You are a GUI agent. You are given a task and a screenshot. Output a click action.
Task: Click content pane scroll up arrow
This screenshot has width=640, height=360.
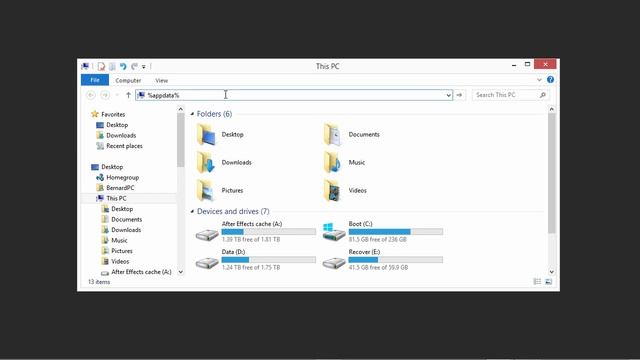[x=551, y=109]
